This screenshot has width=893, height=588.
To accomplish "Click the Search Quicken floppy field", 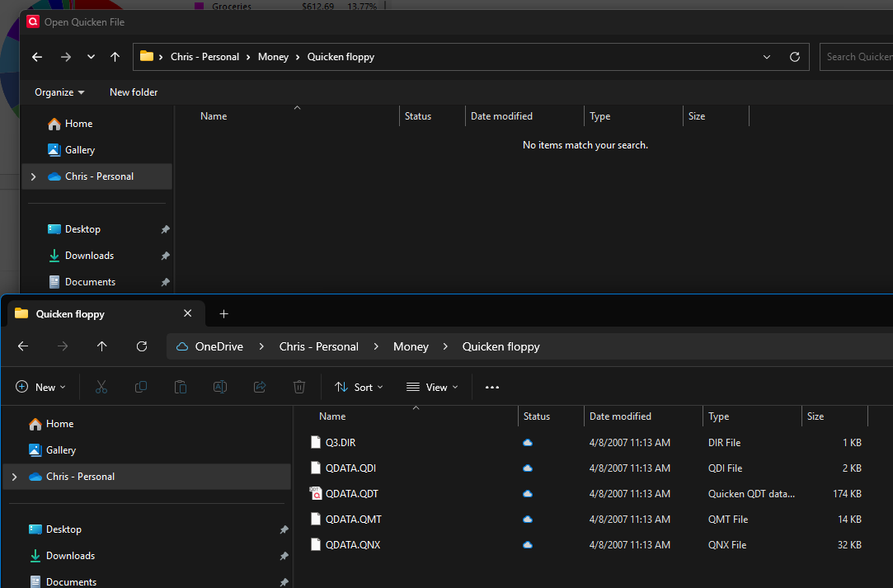I will (x=858, y=57).
